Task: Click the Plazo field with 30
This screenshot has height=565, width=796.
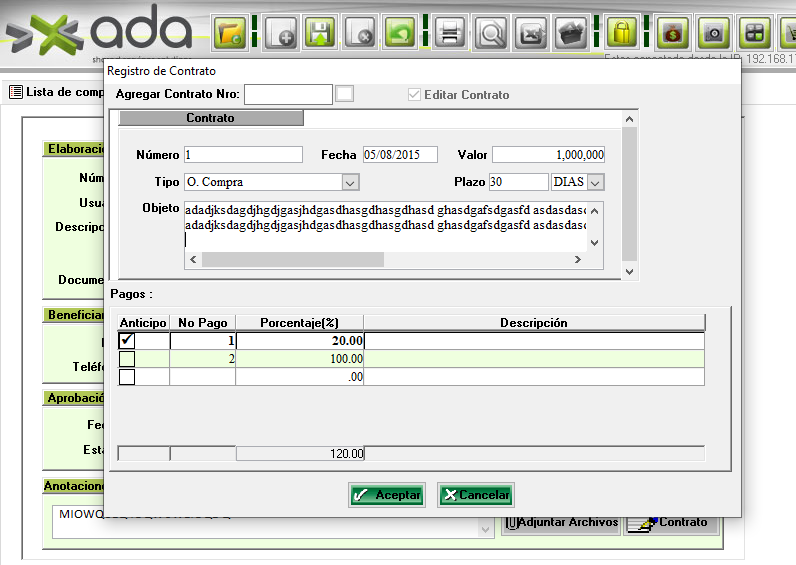Action: point(518,182)
